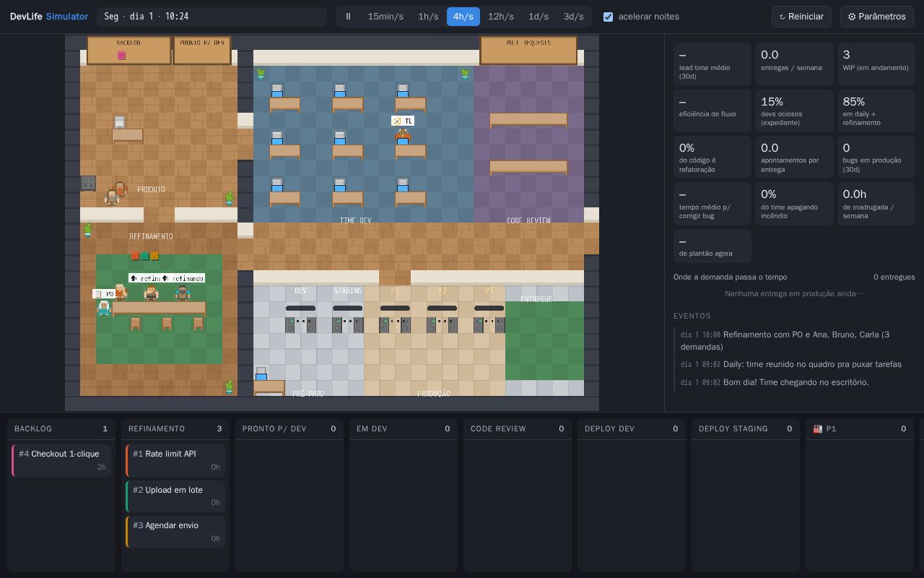The image size is (924, 578).
Task: Click the Bom dia! event entry
Action: coord(794,382)
